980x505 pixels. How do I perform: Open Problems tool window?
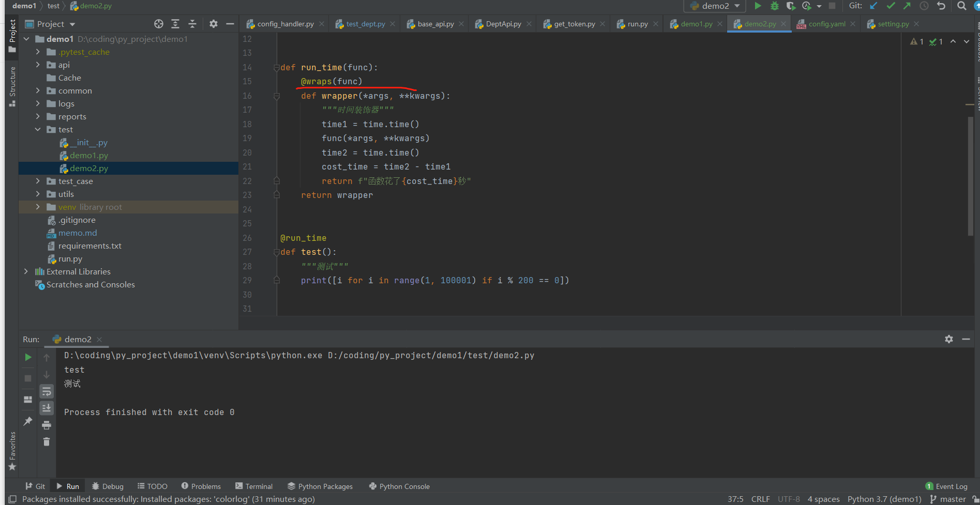(201, 486)
